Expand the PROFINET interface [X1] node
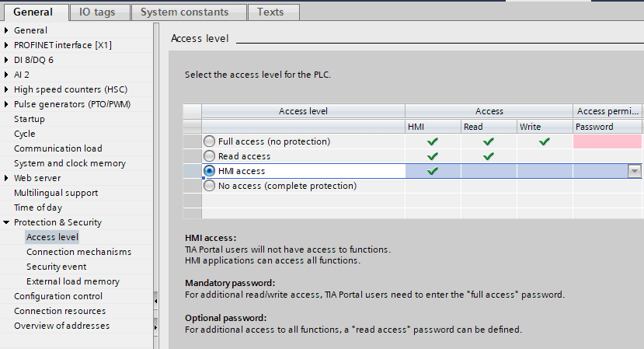Screen dimensions: 644x349 pyautogui.click(x=7, y=45)
